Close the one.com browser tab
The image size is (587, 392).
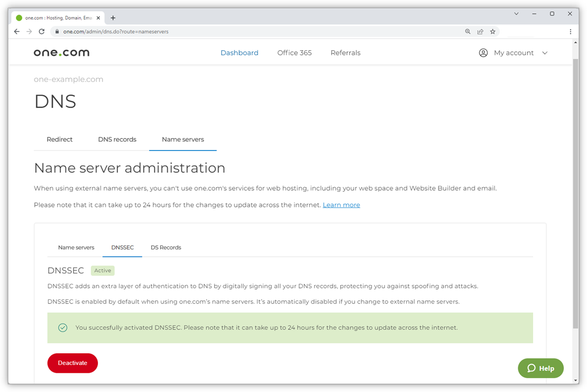click(x=98, y=18)
